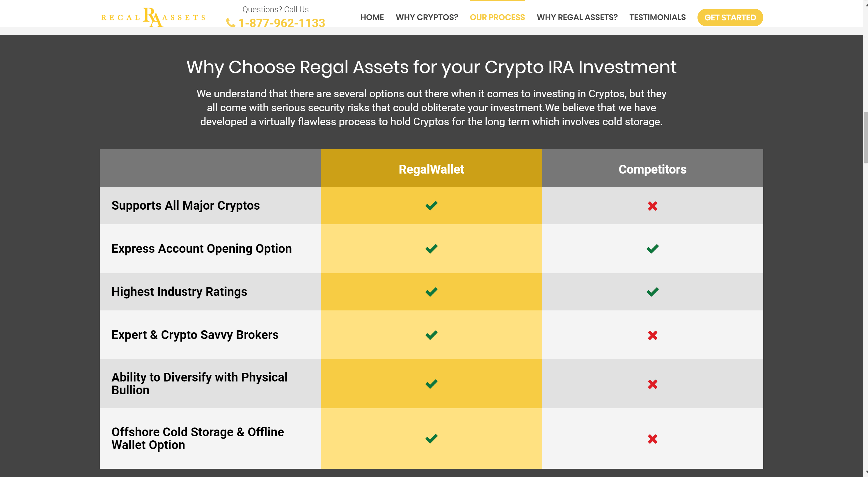Click the phone icon beside the number
The height and width of the screenshot is (477, 868).
pos(230,23)
